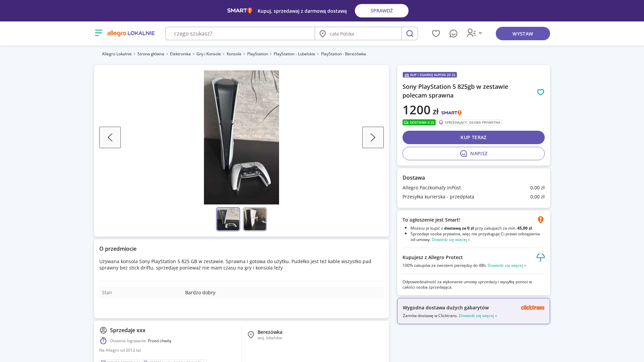This screenshot has height=362, width=644.
Task: Focus the 'czego szukasz?' search field
Action: point(240,34)
